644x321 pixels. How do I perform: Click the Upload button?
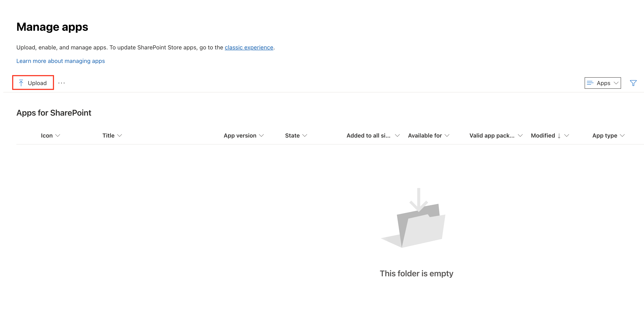[x=33, y=83]
